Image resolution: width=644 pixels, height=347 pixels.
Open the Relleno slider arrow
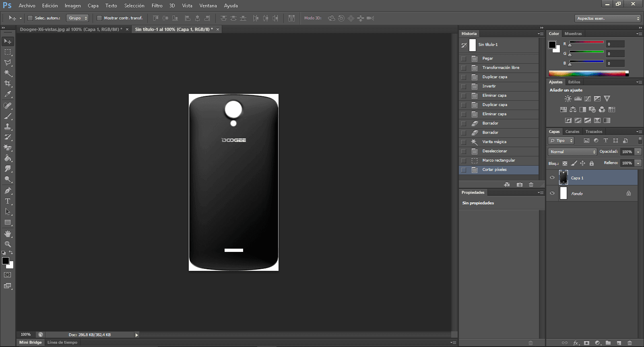click(x=638, y=163)
